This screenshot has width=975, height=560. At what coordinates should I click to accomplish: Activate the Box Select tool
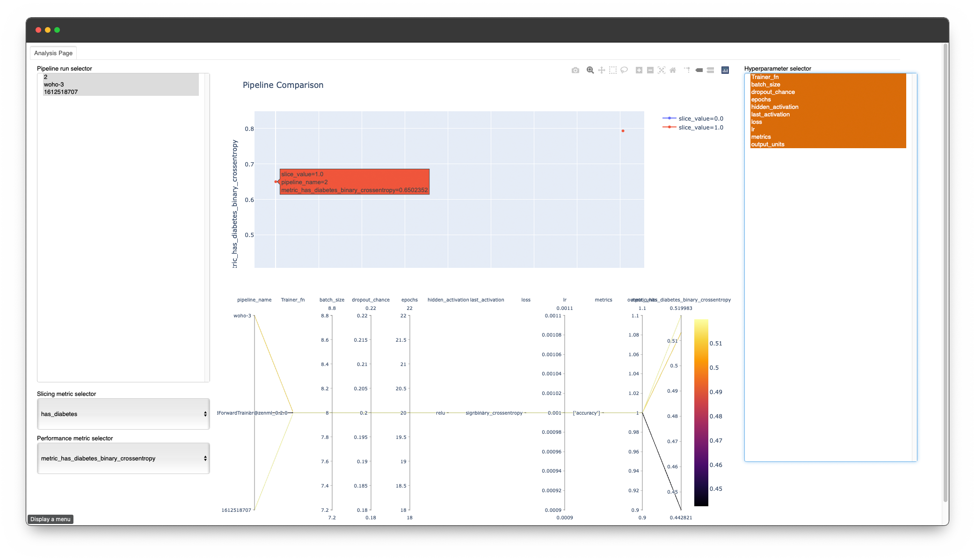(613, 70)
